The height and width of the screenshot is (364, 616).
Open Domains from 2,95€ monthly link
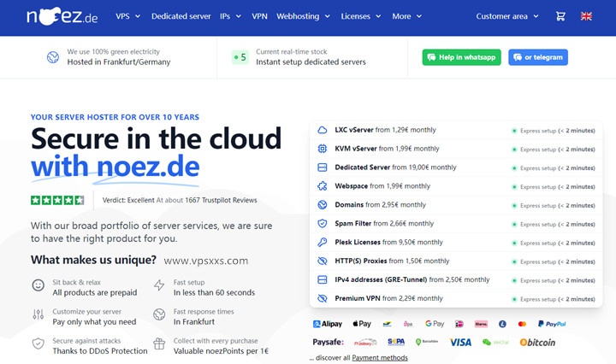pos(380,205)
